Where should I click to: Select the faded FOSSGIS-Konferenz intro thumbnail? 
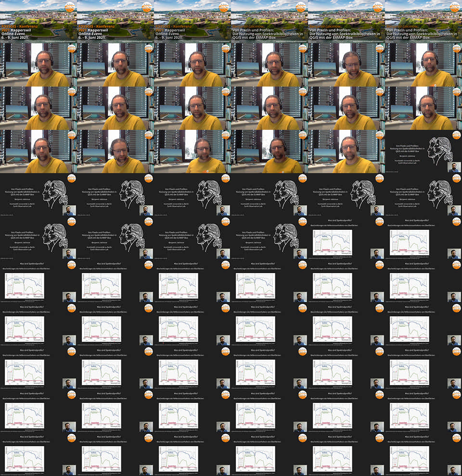coord(192,22)
